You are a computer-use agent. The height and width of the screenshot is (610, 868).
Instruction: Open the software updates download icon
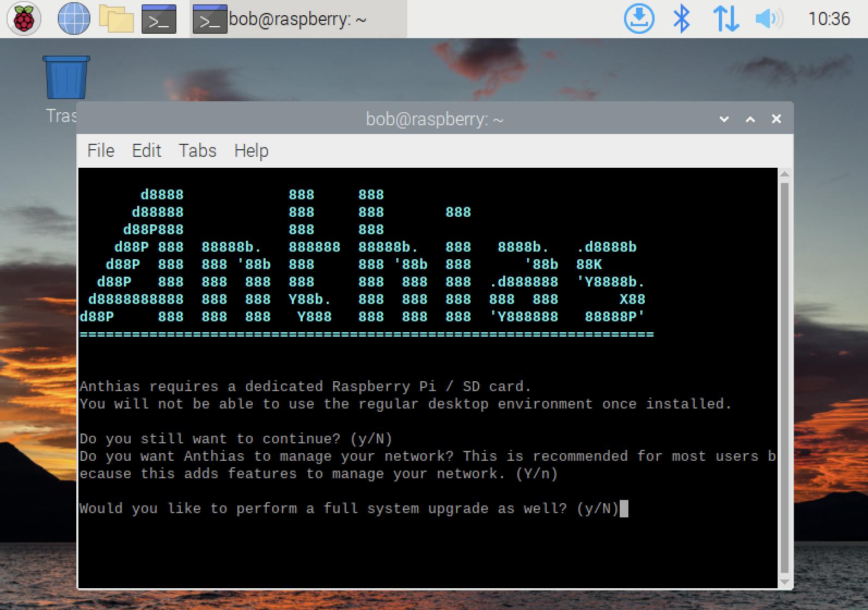[x=639, y=19]
